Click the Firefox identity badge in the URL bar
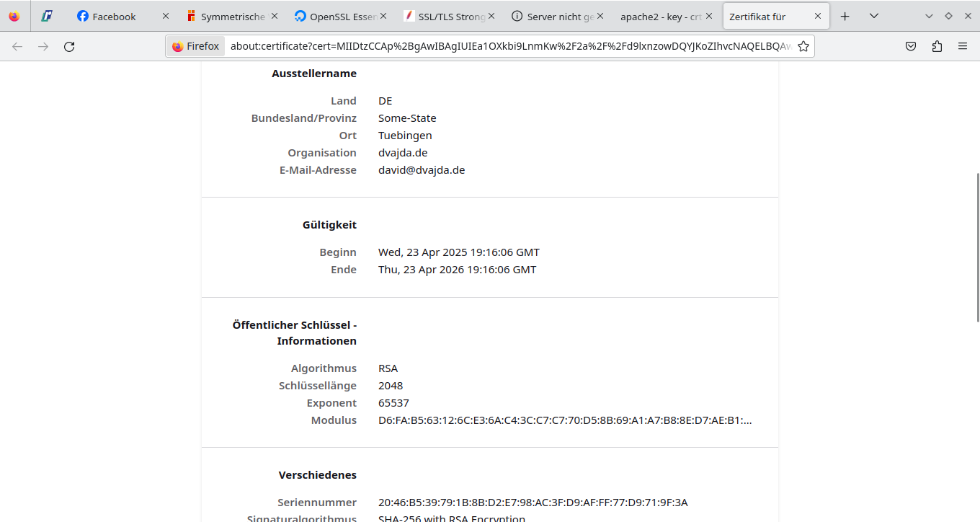The height and width of the screenshot is (522, 980). [x=196, y=46]
